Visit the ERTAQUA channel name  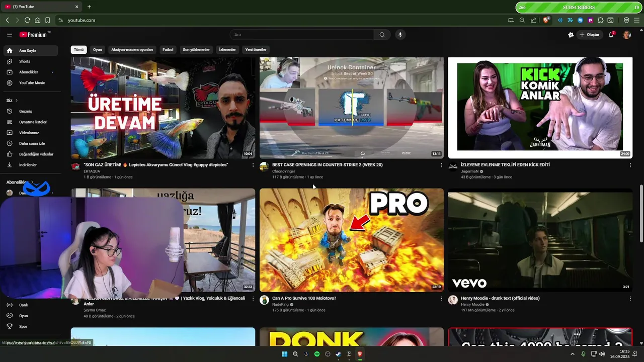pos(92,171)
